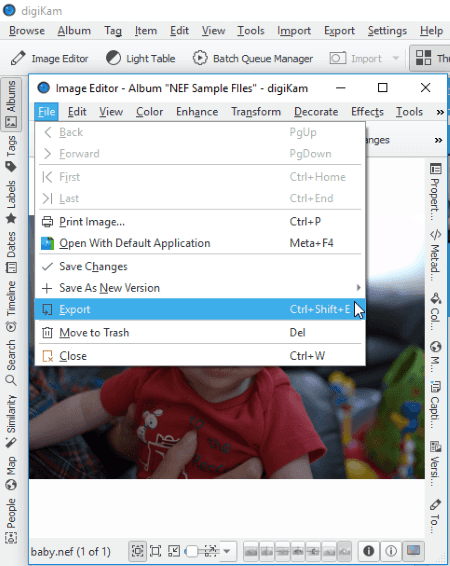This screenshot has width=450, height=566.
Task: Toggle over-exposure indicator (outlined info icon)
Action: 391,551
